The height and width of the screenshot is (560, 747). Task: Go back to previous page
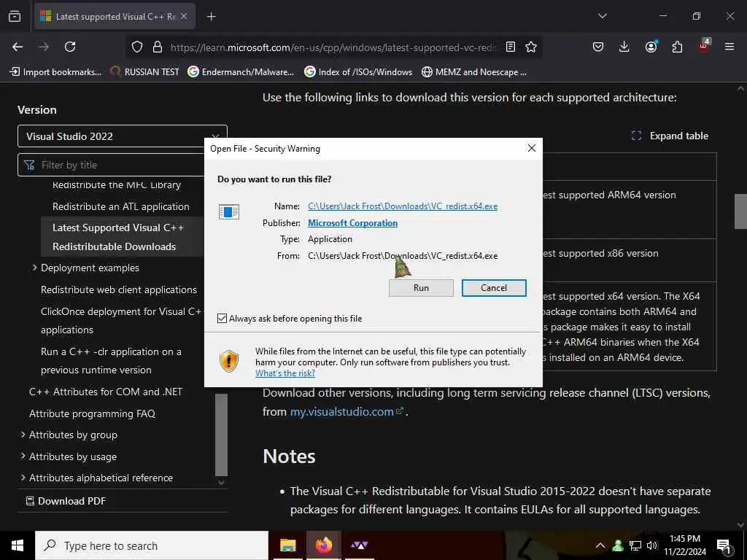[18, 47]
